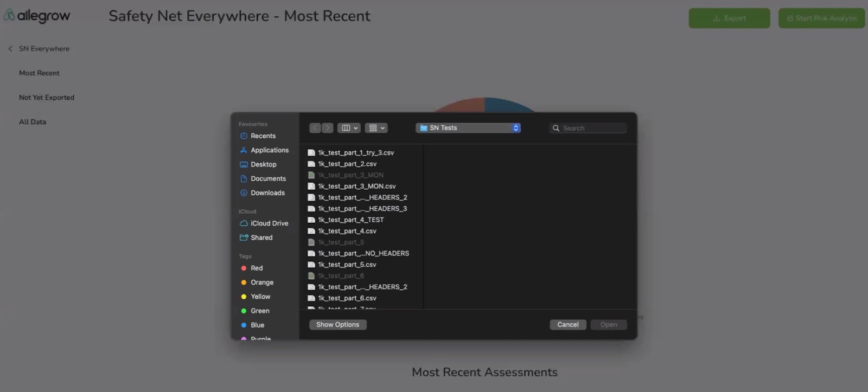The width and height of the screenshot is (868, 392).
Task: Click Cancel to dismiss file dialog
Action: pos(568,325)
